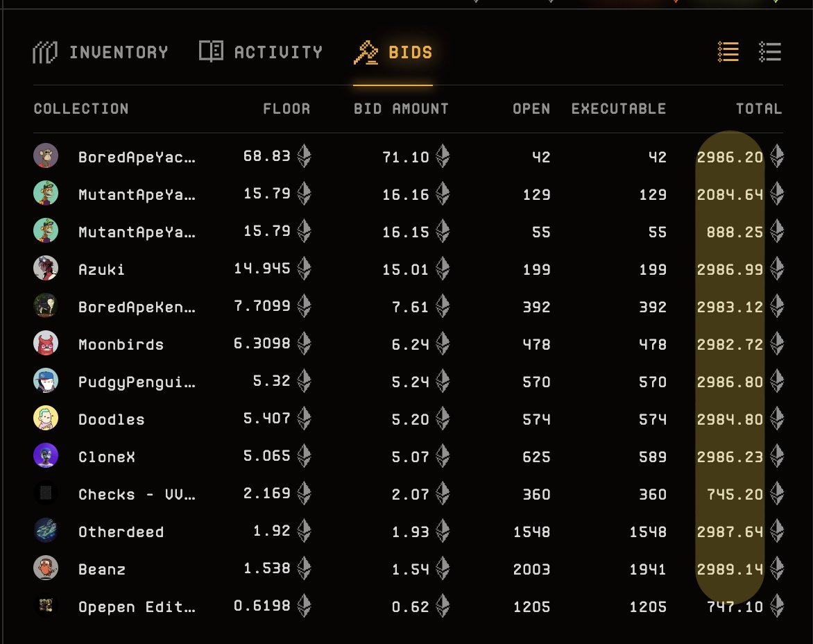Click the Opepen Edit... collection avatar
813x644 pixels.
click(46, 606)
